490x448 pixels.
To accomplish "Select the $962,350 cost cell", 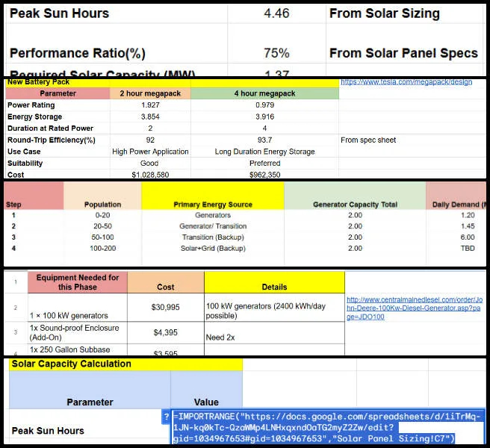I will click(x=264, y=174).
